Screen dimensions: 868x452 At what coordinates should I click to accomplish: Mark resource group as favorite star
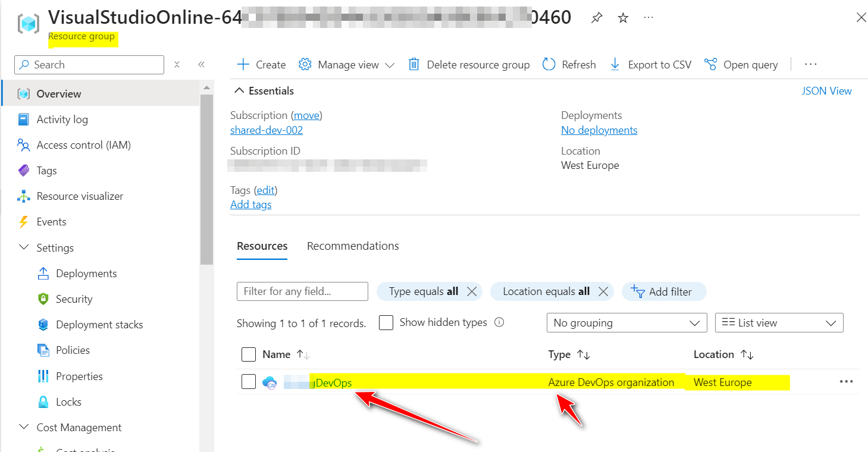[623, 18]
